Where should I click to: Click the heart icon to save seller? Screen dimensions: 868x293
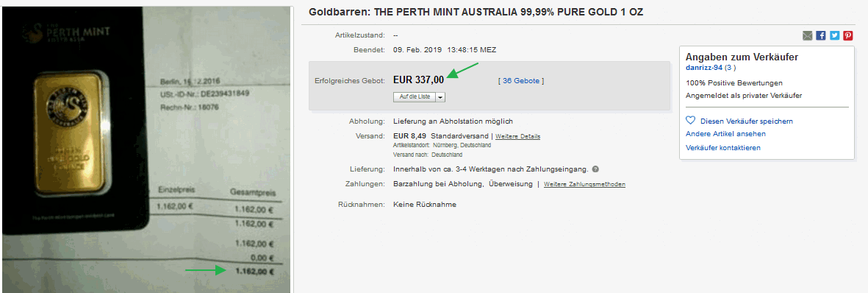pyautogui.click(x=690, y=121)
